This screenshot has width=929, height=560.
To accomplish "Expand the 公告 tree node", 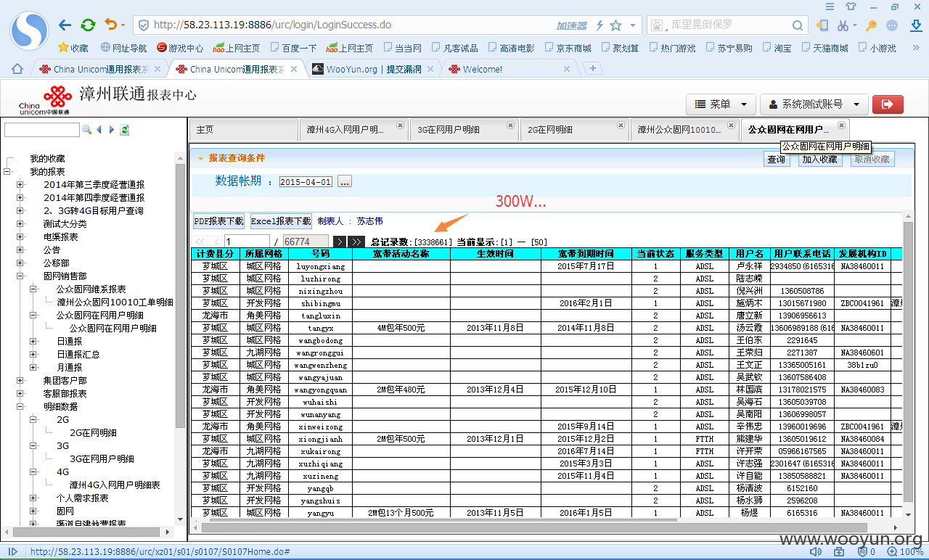I will pyautogui.click(x=20, y=250).
